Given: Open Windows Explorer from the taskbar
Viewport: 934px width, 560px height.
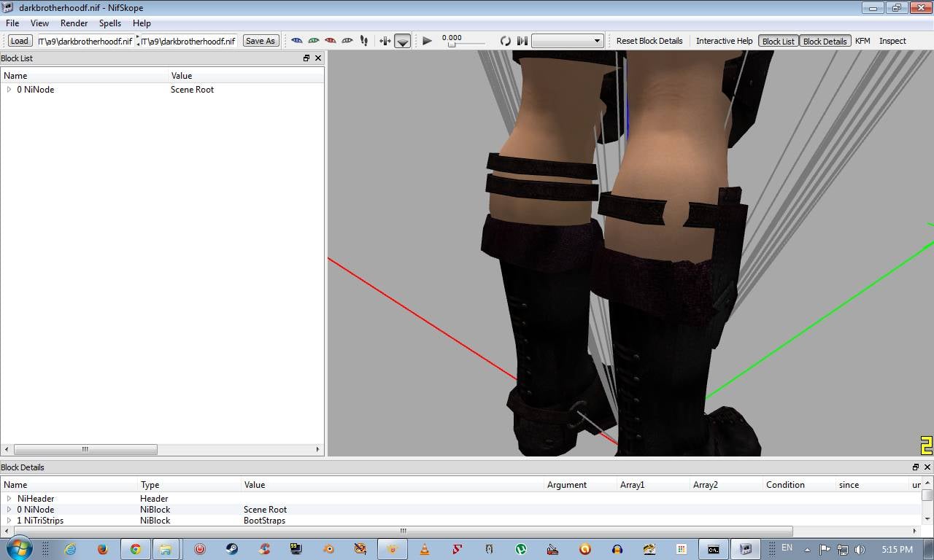Looking at the screenshot, I should (x=166, y=549).
